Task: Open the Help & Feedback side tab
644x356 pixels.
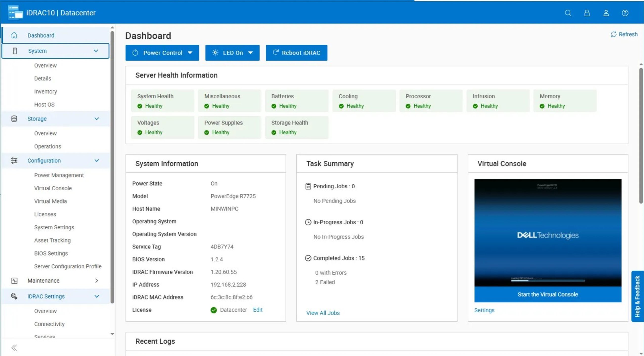Action: [637, 296]
